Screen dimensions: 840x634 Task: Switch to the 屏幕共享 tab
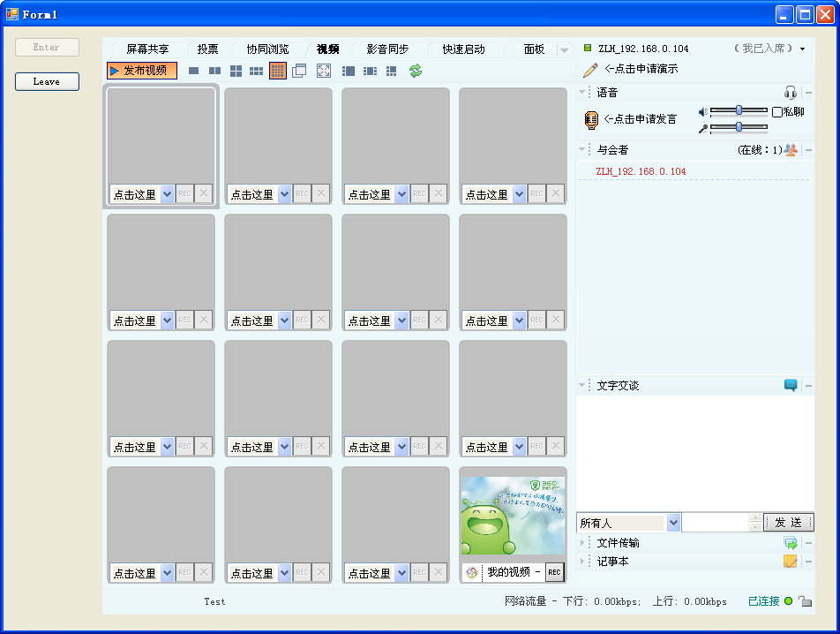pyautogui.click(x=147, y=49)
